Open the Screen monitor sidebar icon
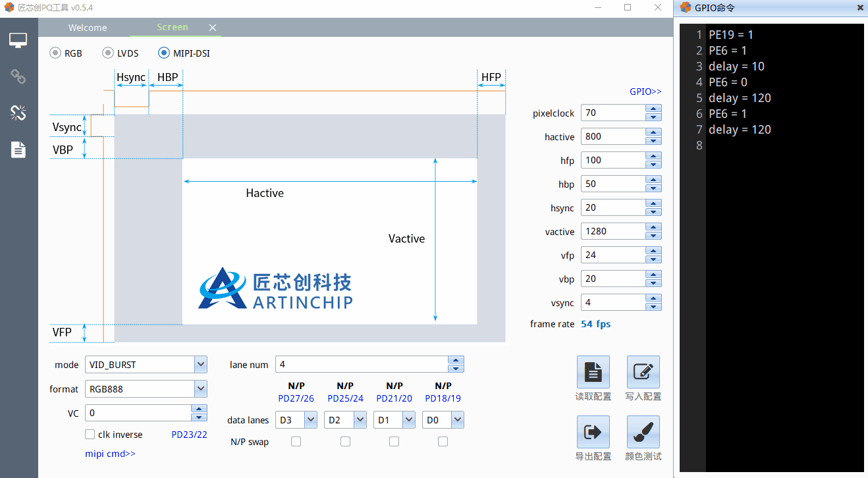Image resolution: width=868 pixels, height=478 pixels. pyautogui.click(x=18, y=41)
